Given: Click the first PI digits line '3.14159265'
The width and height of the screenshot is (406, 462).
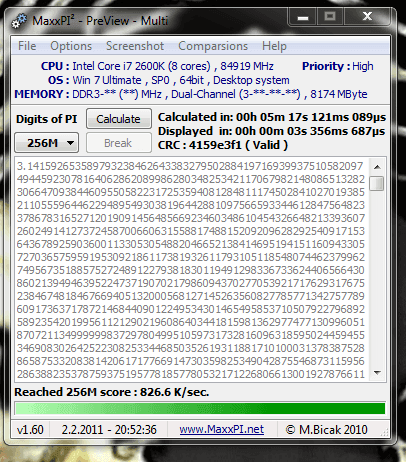Looking at the screenshot, I should (x=190, y=166).
